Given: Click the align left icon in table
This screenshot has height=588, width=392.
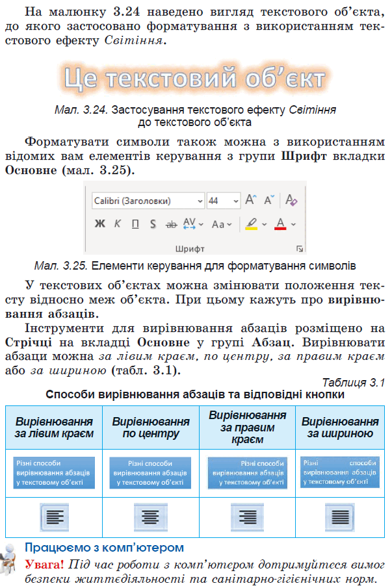Looking at the screenshot, I should point(55,518).
